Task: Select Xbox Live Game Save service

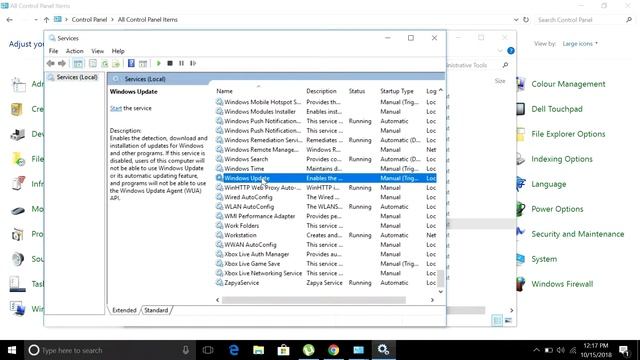Action: click(x=326, y=264)
